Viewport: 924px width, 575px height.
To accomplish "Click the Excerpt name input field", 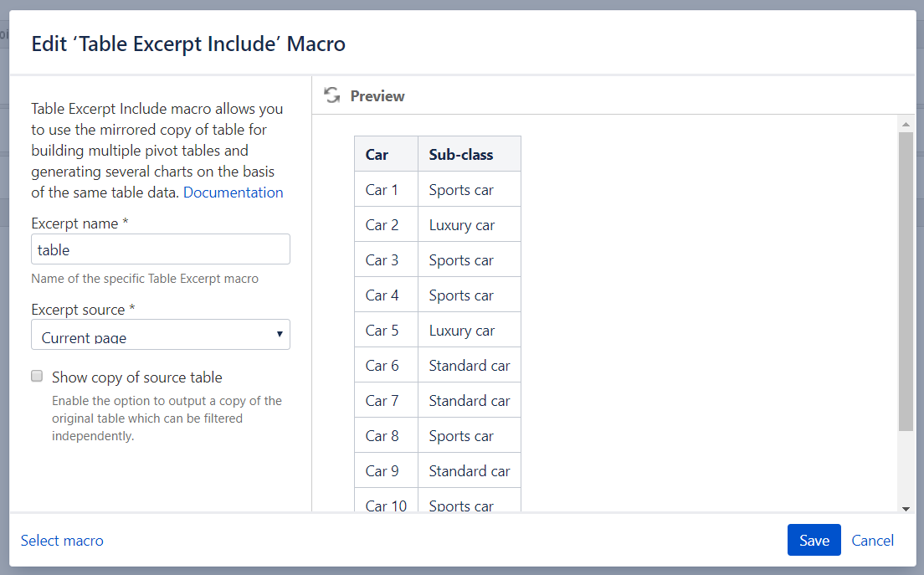I will 161,249.
